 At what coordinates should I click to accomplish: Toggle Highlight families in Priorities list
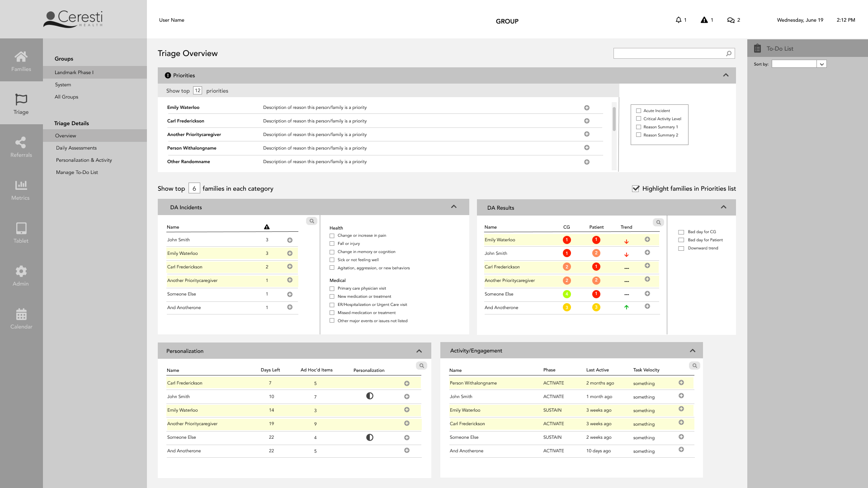(636, 188)
